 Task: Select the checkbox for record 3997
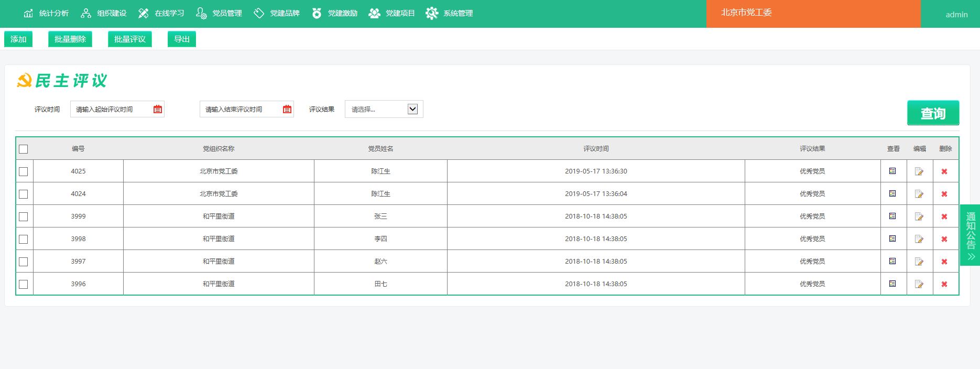24,262
